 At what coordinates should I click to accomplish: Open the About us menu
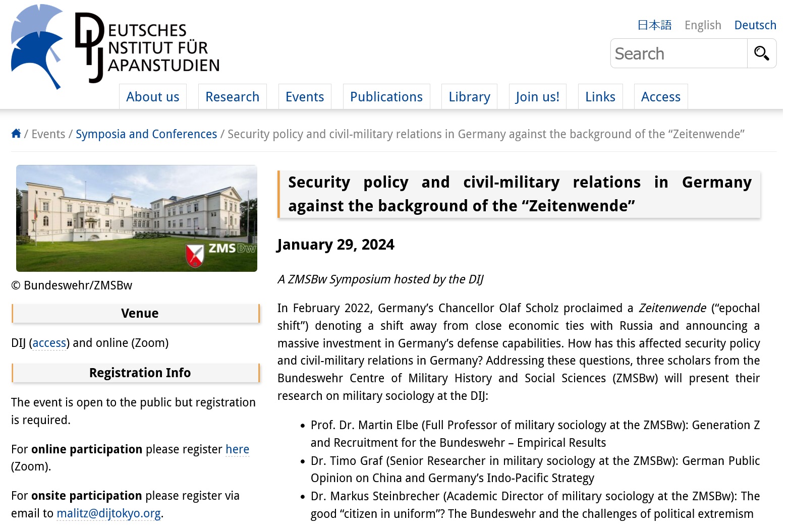pyautogui.click(x=153, y=96)
